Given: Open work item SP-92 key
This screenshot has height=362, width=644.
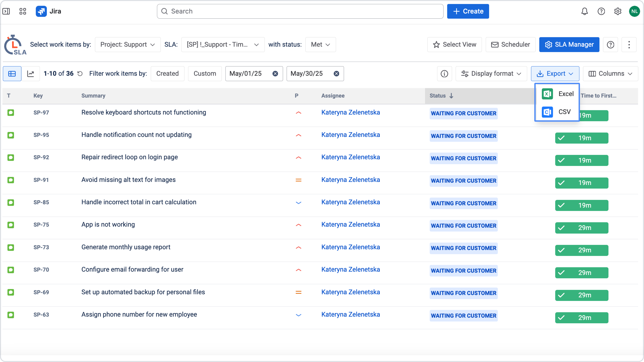Looking at the screenshot, I should tap(41, 157).
